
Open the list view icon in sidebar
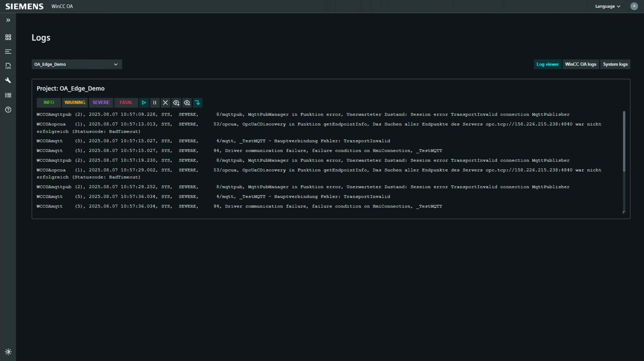click(8, 95)
